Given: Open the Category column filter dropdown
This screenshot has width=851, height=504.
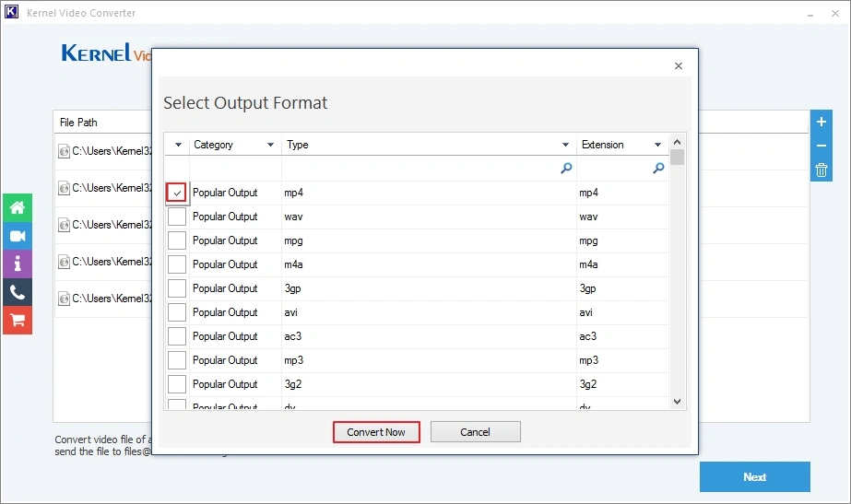Looking at the screenshot, I should pyautogui.click(x=270, y=145).
